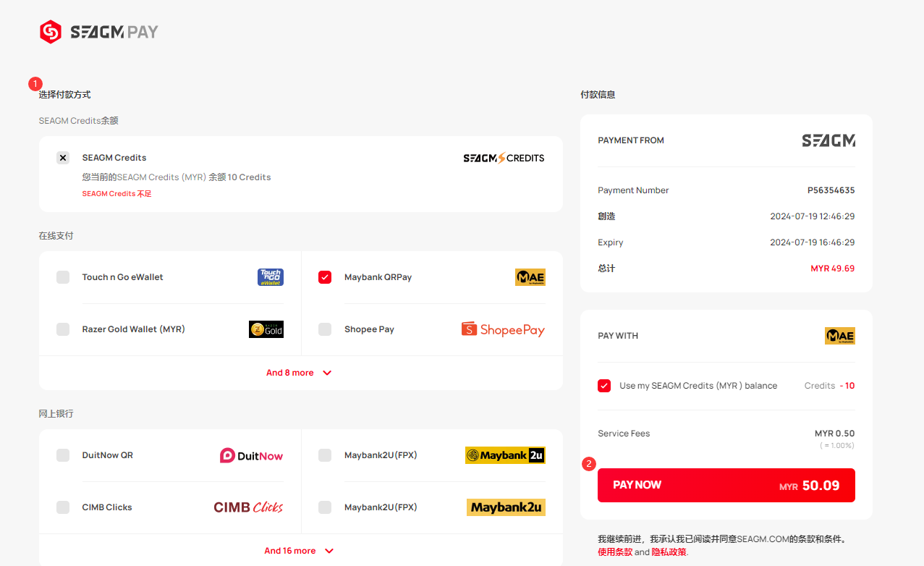Image resolution: width=924 pixels, height=566 pixels.
Task: Select the Shopee Pay checkbox
Action: click(x=325, y=329)
